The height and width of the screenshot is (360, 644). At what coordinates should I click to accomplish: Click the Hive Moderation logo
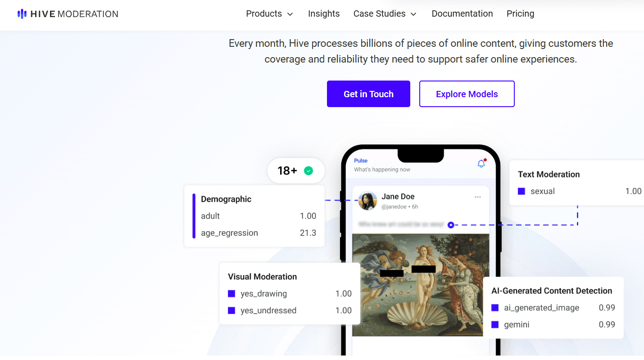click(x=68, y=14)
